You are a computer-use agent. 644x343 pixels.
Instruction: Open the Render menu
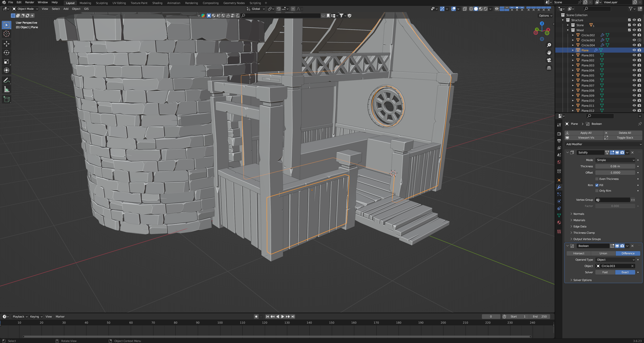coord(29,2)
